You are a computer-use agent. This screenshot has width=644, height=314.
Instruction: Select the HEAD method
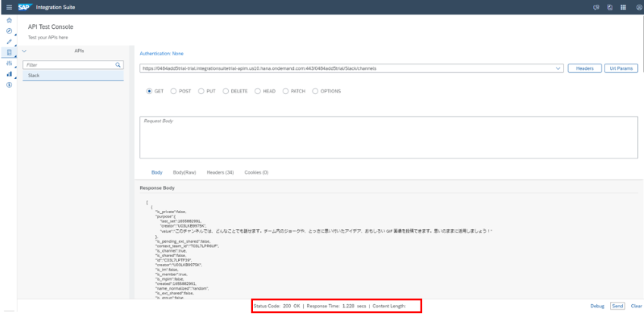tap(258, 91)
